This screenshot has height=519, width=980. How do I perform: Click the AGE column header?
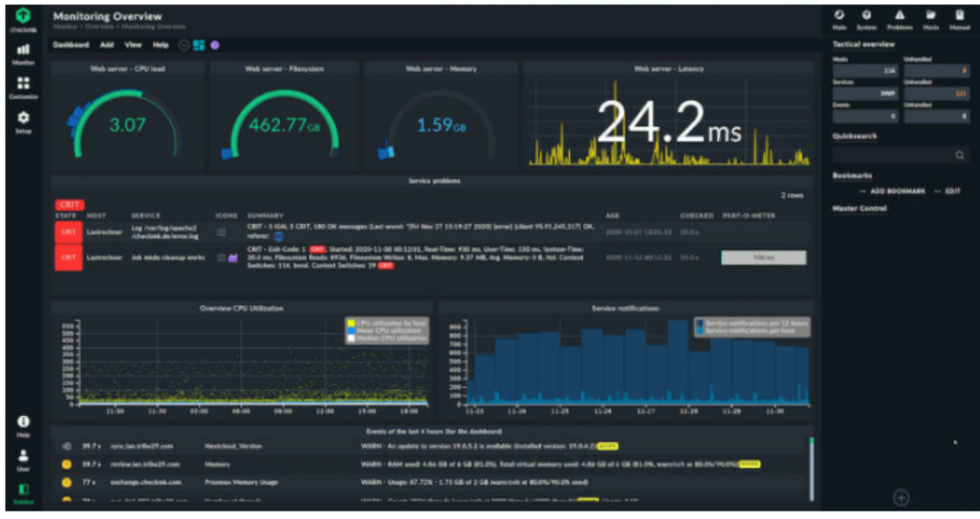(612, 215)
